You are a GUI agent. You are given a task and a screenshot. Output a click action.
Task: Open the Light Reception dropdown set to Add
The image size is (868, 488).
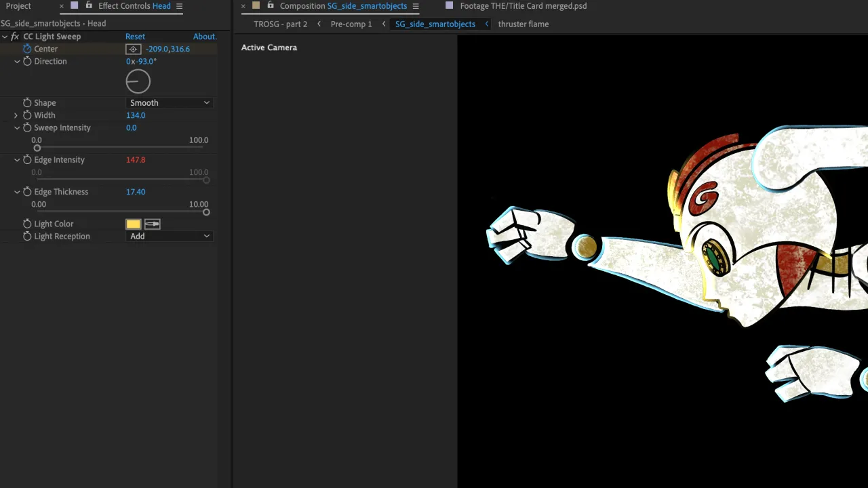click(170, 237)
